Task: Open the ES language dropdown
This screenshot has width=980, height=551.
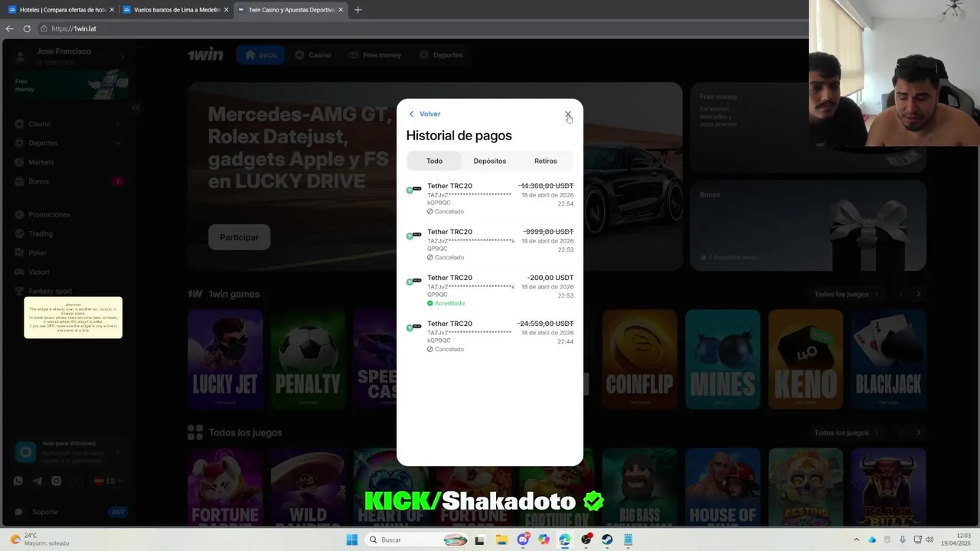Action: coord(109,481)
